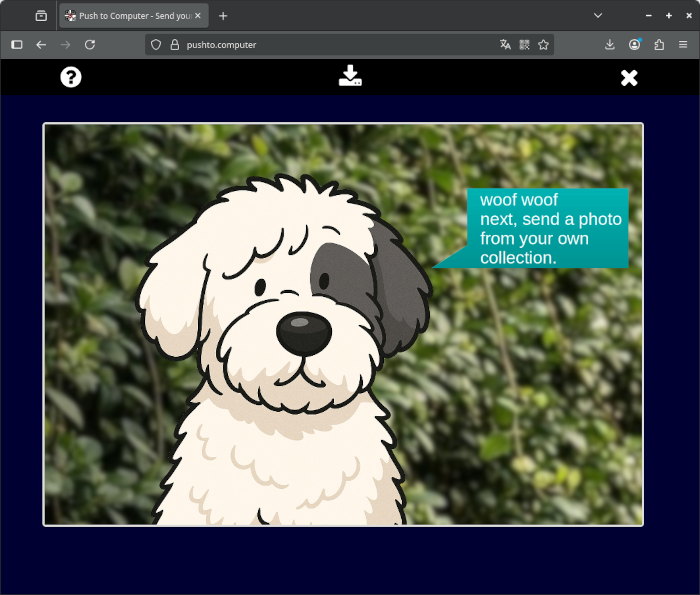The width and height of the screenshot is (700, 595).
Task: Expand the list all tabs dropdown
Action: coord(598,16)
